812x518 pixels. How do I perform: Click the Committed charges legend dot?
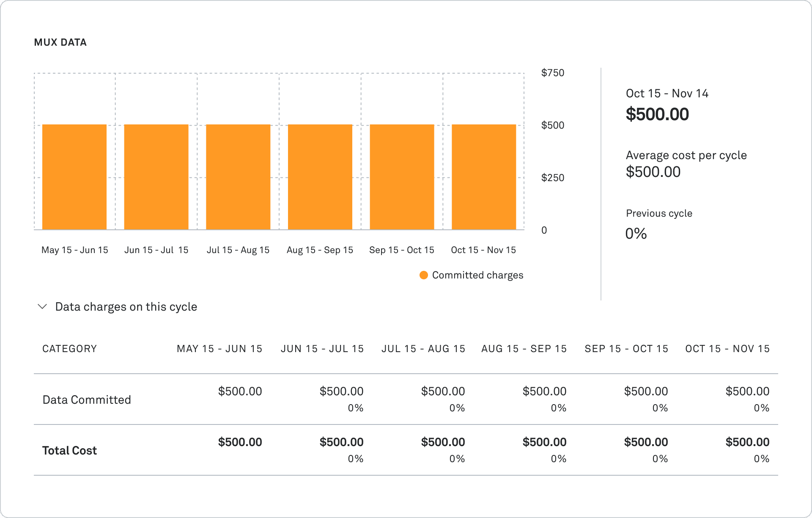tap(423, 275)
